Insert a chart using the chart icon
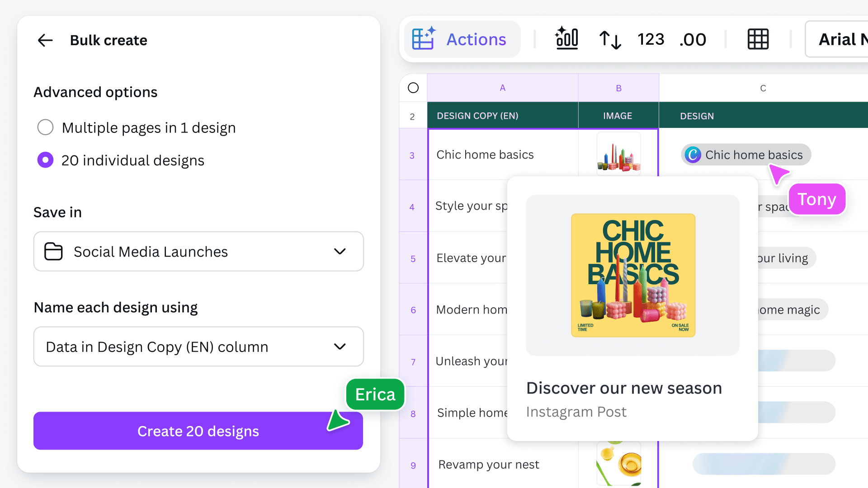 (566, 39)
